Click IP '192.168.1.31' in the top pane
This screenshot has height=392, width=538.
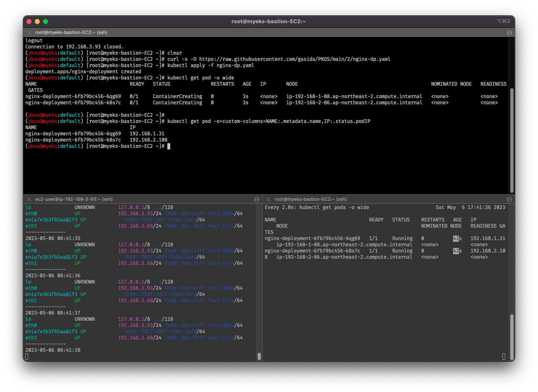(x=147, y=134)
